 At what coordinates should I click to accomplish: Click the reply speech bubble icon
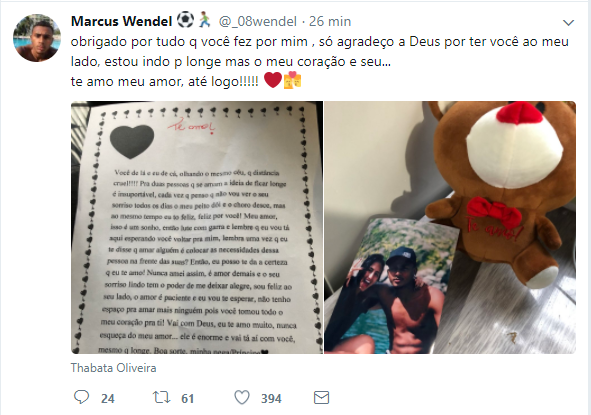tap(81, 397)
